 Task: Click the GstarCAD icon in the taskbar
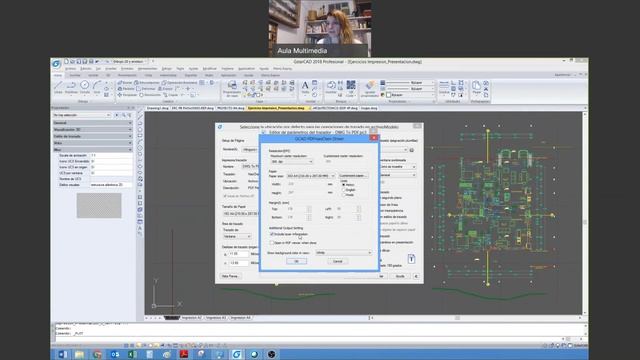(x=236, y=354)
